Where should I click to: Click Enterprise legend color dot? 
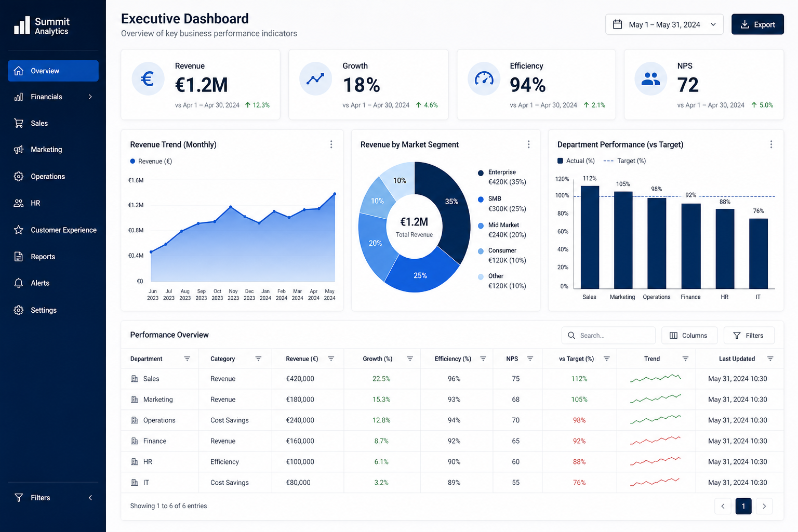481,173
